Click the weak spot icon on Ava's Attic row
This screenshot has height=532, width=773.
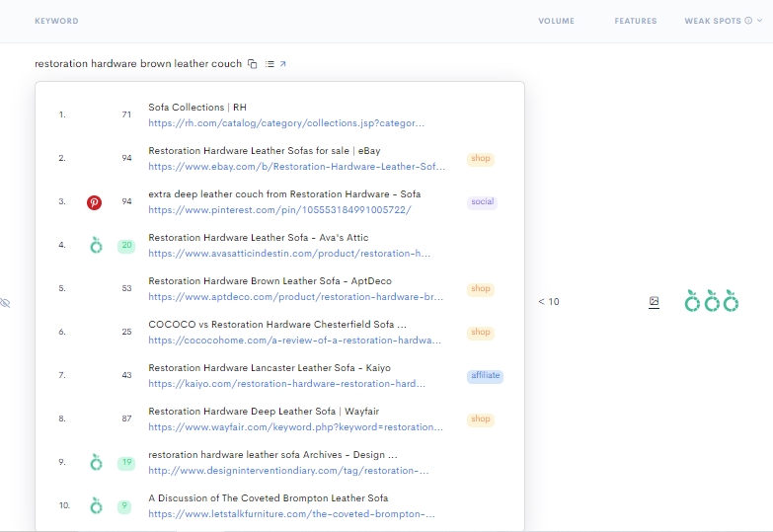tap(96, 245)
